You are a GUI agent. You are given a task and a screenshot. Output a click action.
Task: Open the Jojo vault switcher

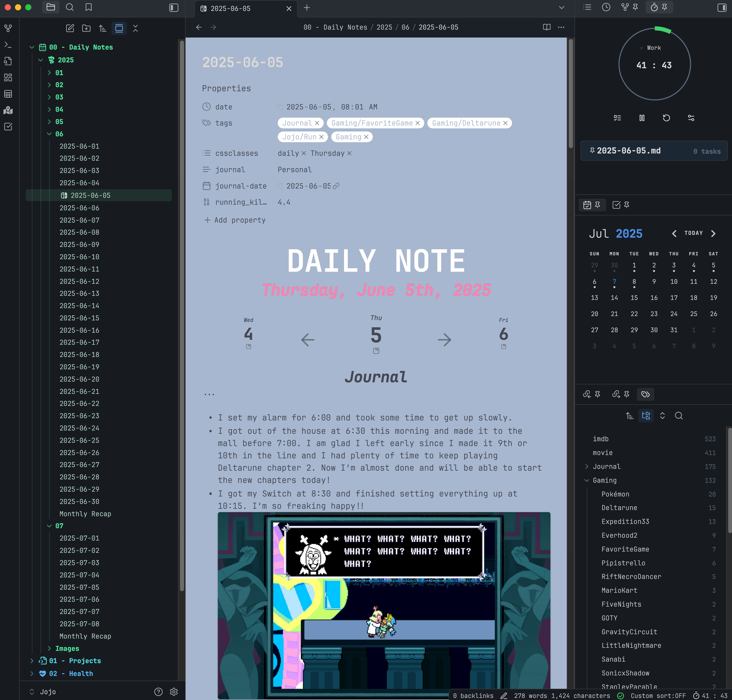tap(43, 692)
